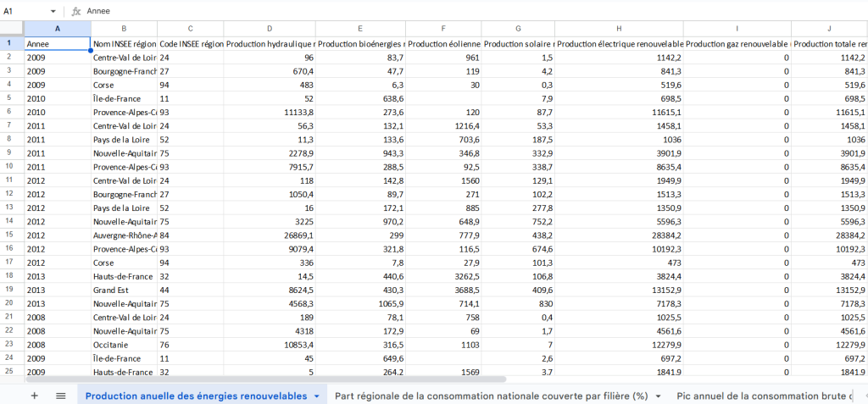Select row 15 header

12,235
